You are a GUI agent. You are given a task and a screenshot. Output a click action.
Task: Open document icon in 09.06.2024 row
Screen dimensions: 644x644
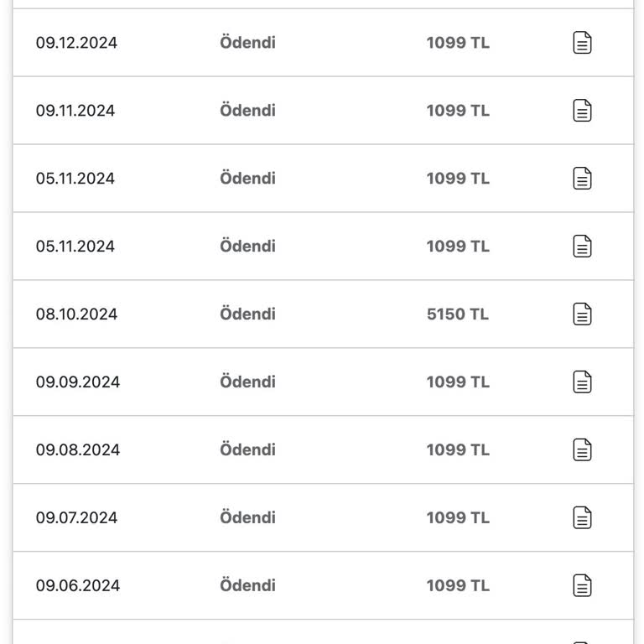[582, 585]
